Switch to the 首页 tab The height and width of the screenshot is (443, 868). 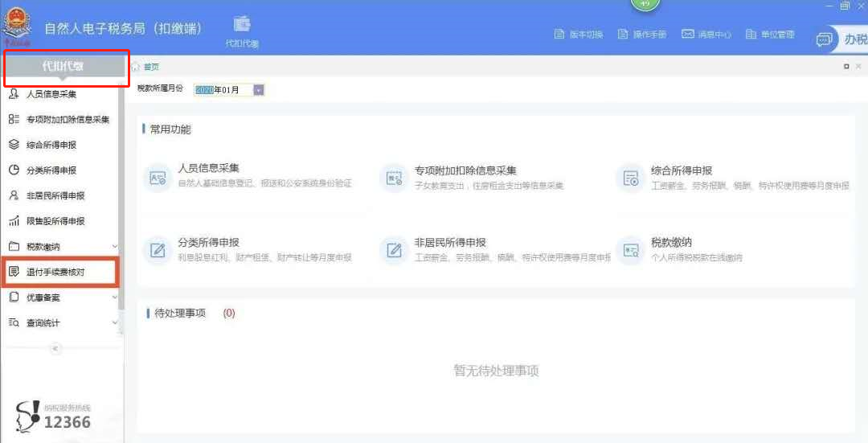click(150, 67)
